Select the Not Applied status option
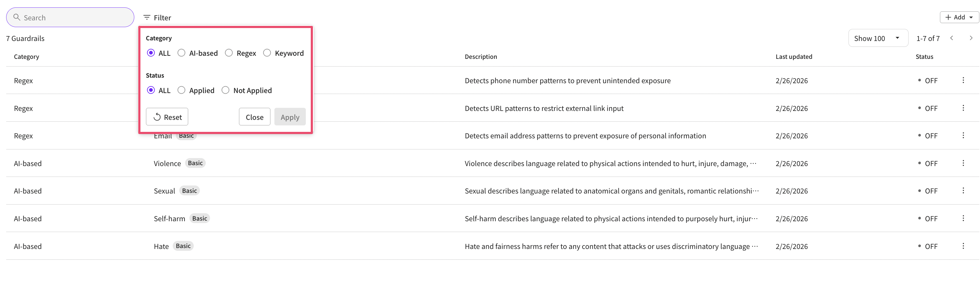The width and height of the screenshot is (980, 281). click(x=226, y=90)
